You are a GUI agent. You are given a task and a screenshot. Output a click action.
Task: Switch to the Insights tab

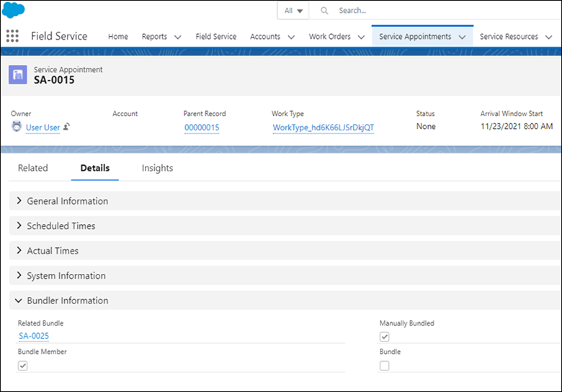(x=157, y=169)
